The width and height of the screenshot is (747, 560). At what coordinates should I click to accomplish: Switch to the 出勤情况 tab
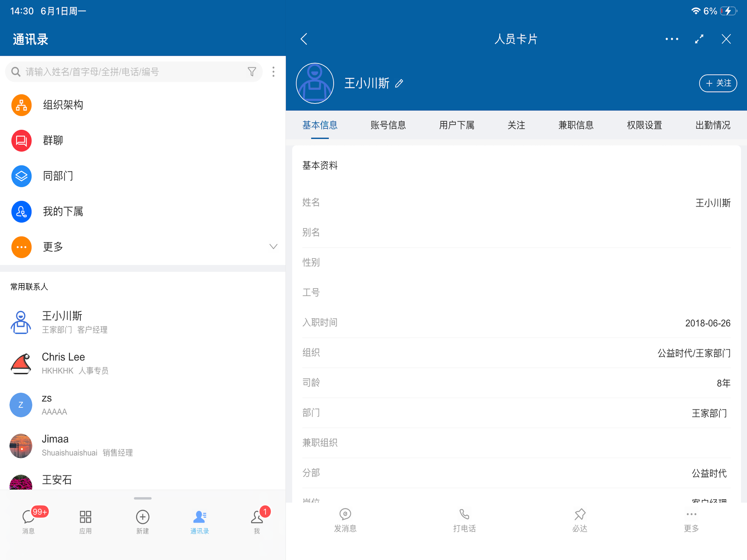tap(713, 125)
